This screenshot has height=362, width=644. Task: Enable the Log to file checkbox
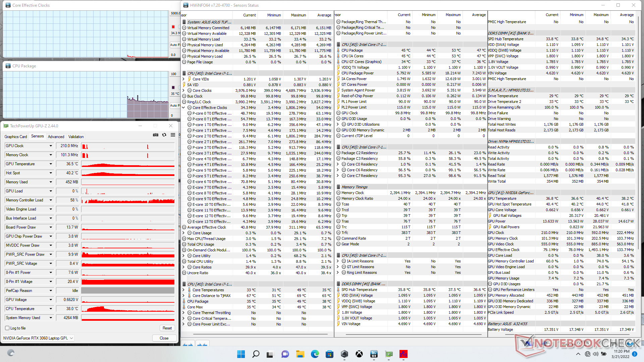coord(7,328)
